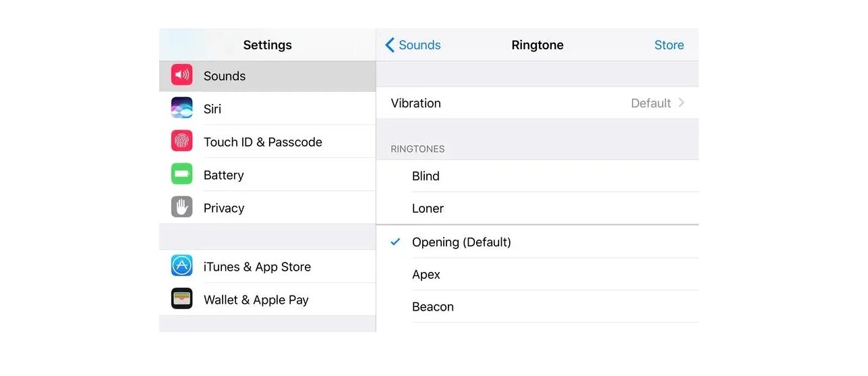Tap the Store link
The width and height of the screenshot is (868, 376).
pos(668,45)
